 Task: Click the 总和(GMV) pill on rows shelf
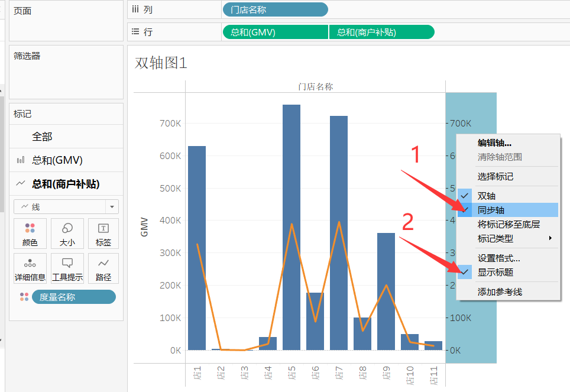click(275, 32)
